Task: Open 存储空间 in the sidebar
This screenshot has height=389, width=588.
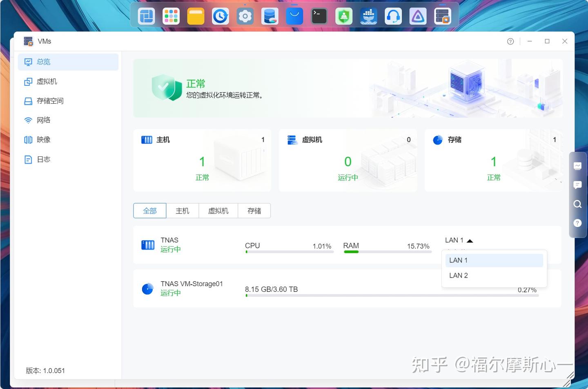Action: click(68, 101)
